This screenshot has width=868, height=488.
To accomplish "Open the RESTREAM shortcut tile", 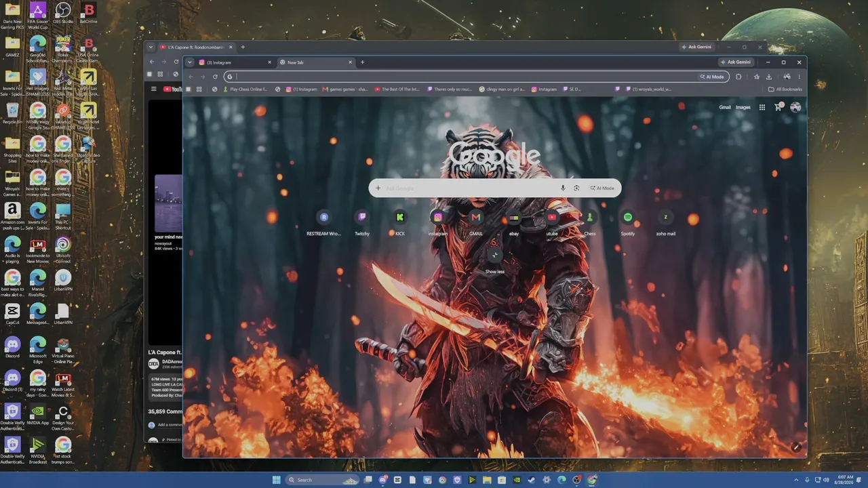I will coord(324,223).
